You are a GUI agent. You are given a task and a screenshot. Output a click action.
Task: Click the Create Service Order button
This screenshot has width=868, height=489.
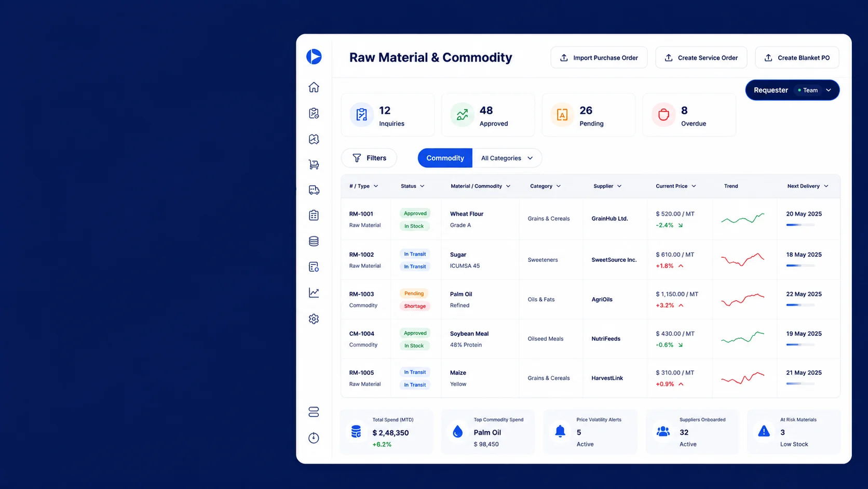click(x=701, y=58)
